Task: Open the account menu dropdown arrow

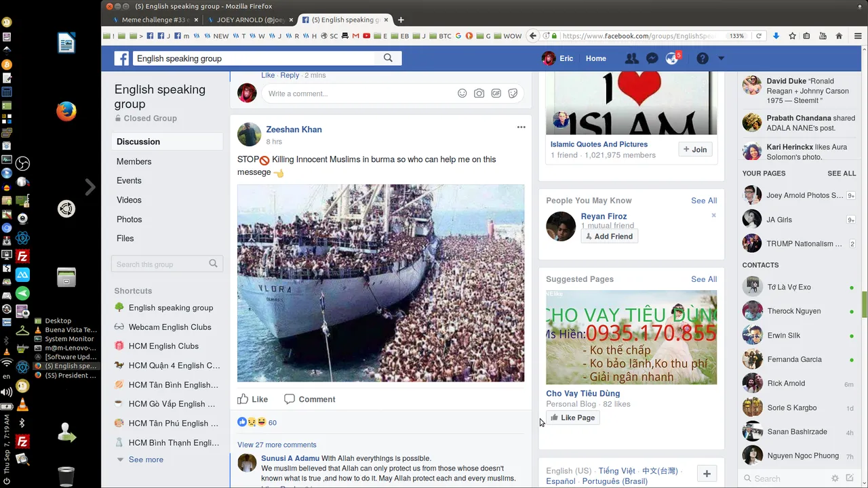Action: [721, 58]
